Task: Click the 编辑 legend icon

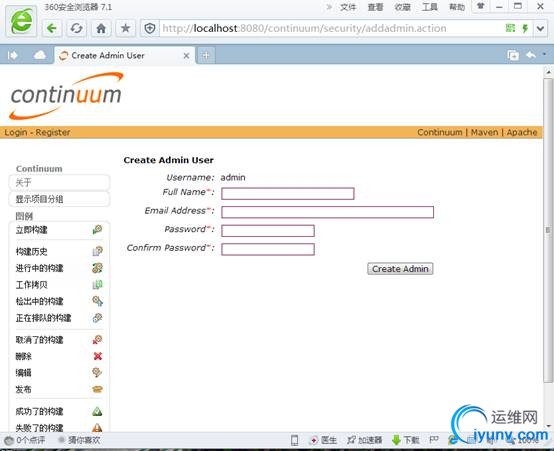Action: point(97,373)
